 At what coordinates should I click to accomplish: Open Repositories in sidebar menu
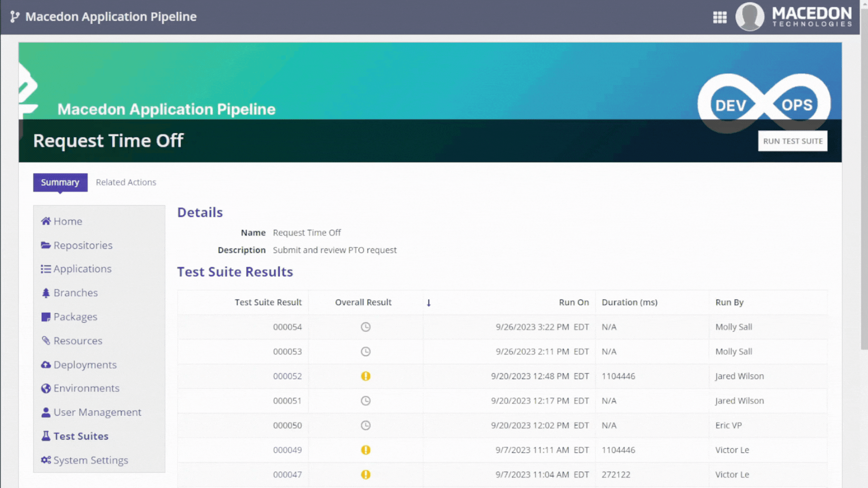pyautogui.click(x=83, y=245)
